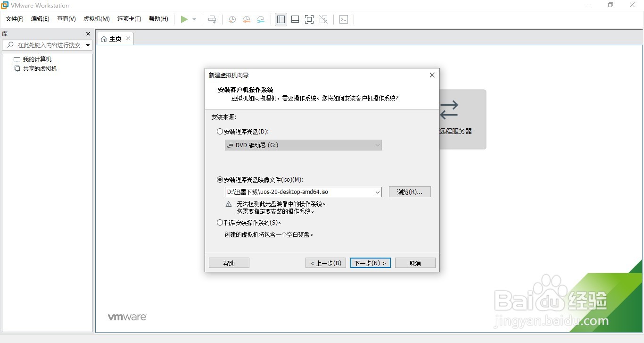644x343 pixels.
Task: Click the 下一步(N) > button
Action: [x=371, y=263]
